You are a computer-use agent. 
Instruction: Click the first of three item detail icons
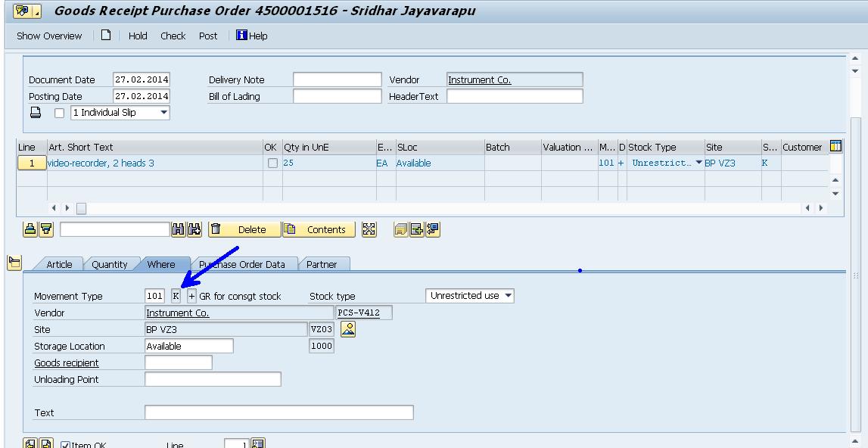point(401,229)
